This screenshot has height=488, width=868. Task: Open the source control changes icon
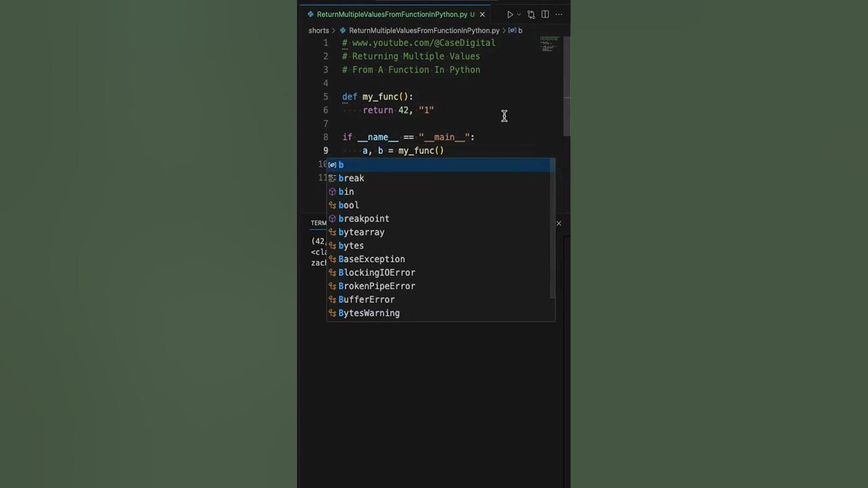(531, 14)
